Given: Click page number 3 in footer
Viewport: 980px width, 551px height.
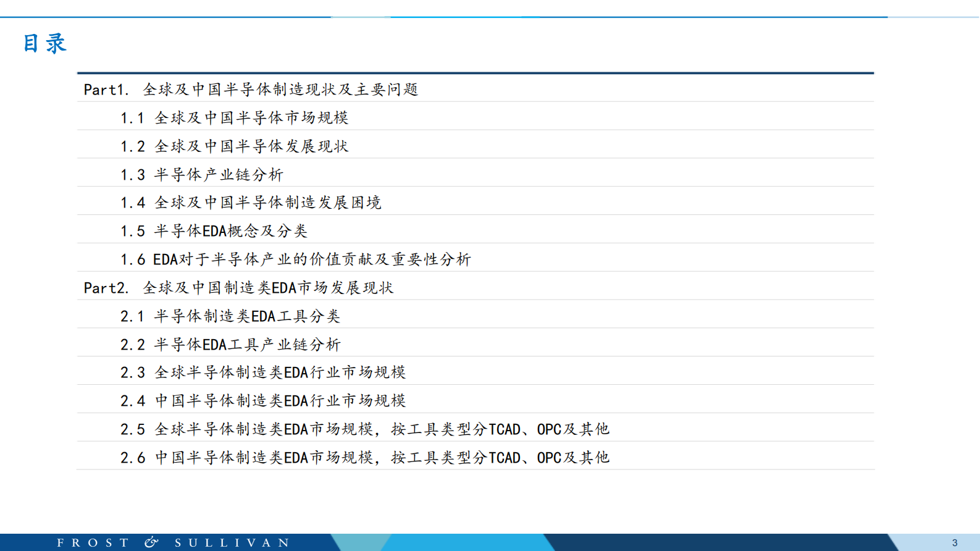Looking at the screenshot, I should (x=955, y=543).
